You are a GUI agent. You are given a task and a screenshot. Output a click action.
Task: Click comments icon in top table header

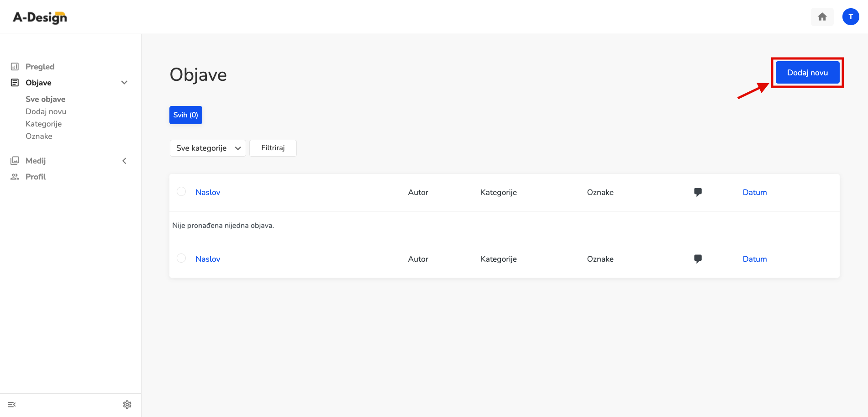(x=698, y=192)
